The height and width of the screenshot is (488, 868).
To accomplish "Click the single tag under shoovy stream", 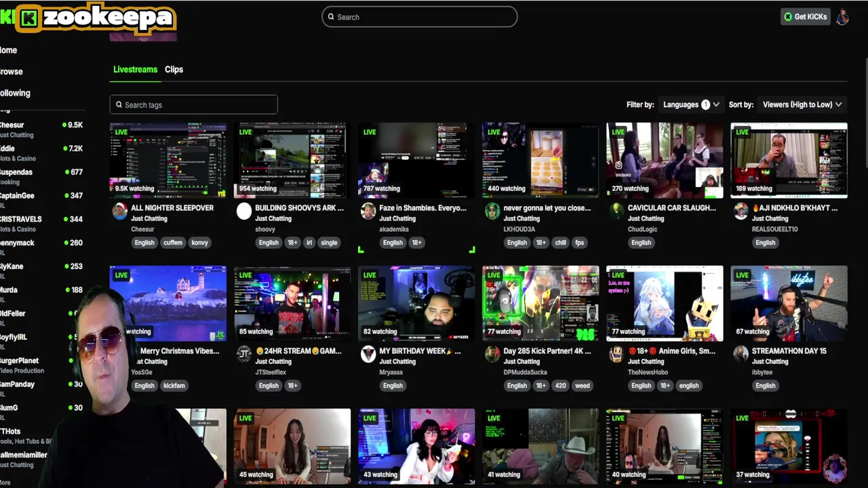I will click(329, 243).
